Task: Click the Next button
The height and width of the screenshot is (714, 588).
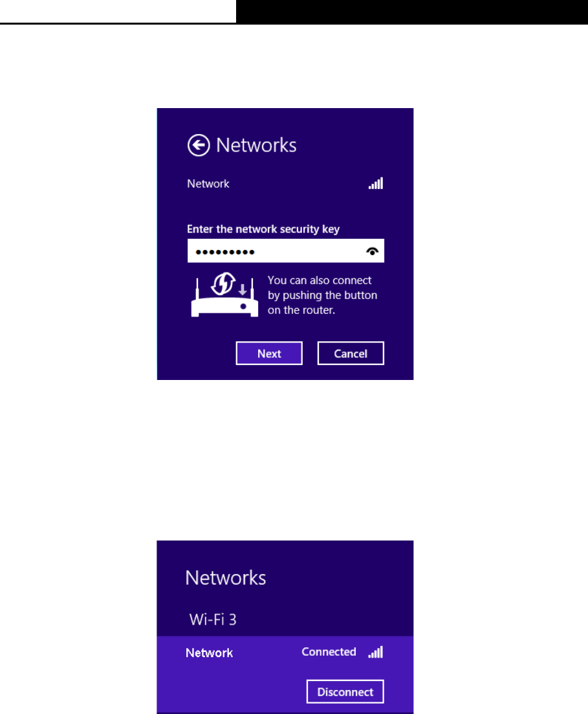Action: (x=269, y=353)
